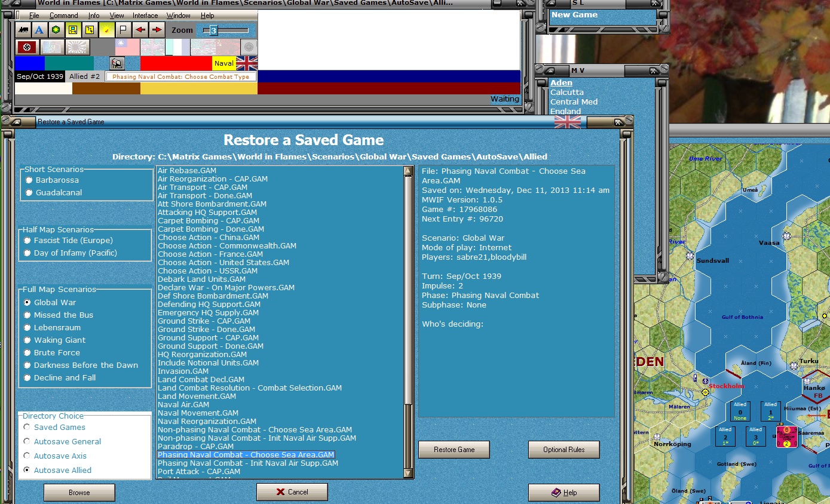Image resolution: width=830 pixels, height=504 pixels.
Task: Click the saved-game list scroll down arrow
Action: pyautogui.click(x=409, y=473)
